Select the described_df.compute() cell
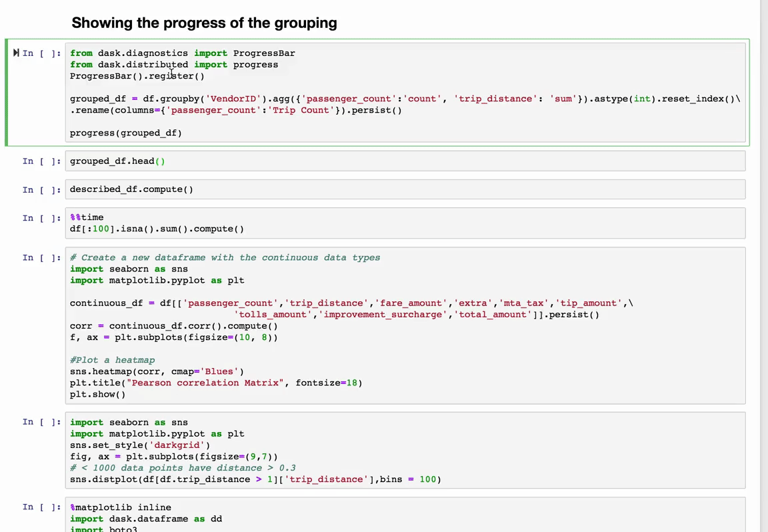Viewport: 768px width, 532px height. (x=132, y=189)
